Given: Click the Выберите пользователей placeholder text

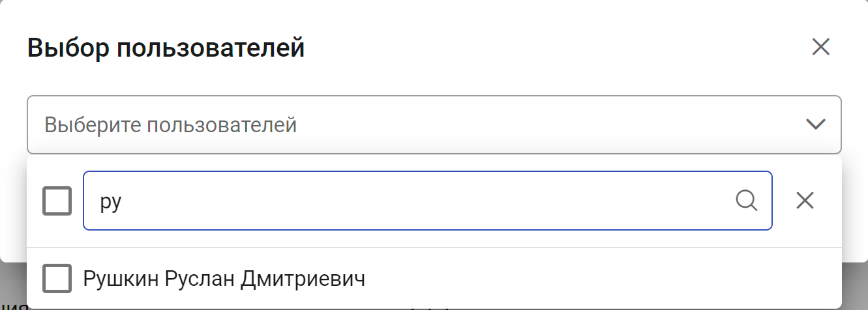Looking at the screenshot, I should point(171,124).
